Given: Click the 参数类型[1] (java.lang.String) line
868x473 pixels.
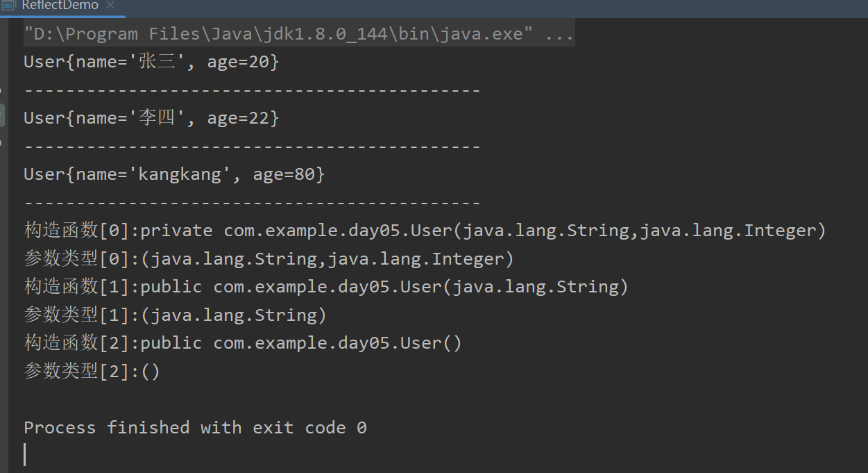Looking at the screenshot, I should 176,315.
